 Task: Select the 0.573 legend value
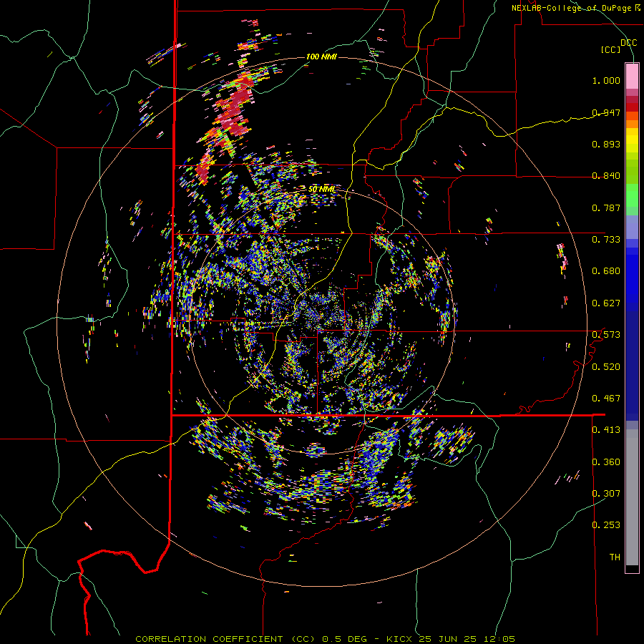606,335
